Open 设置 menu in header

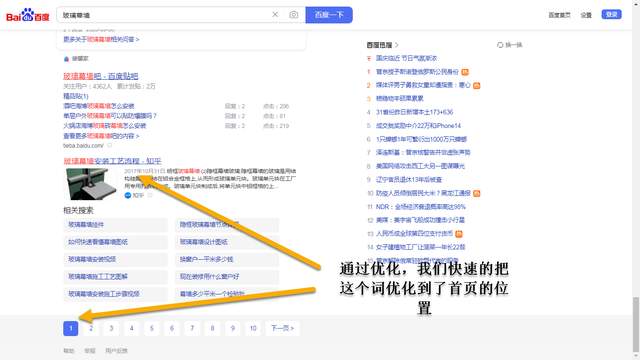point(586,15)
